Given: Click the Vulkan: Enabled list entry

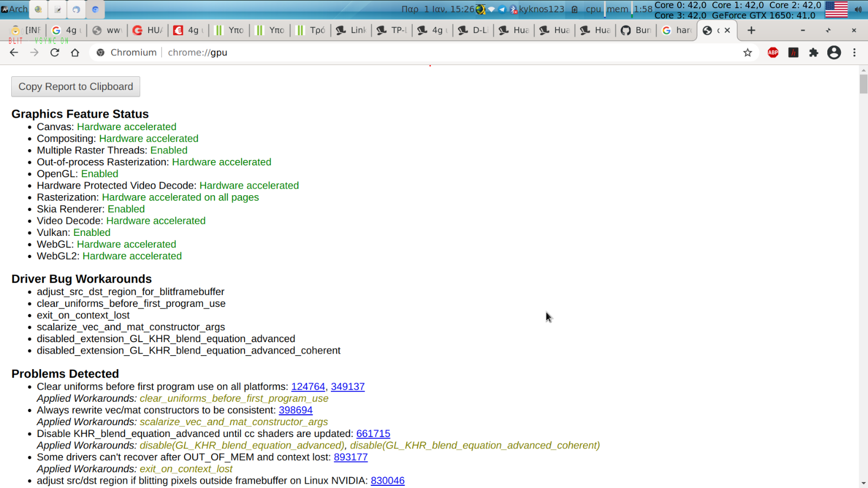Looking at the screenshot, I should pyautogui.click(x=74, y=233).
